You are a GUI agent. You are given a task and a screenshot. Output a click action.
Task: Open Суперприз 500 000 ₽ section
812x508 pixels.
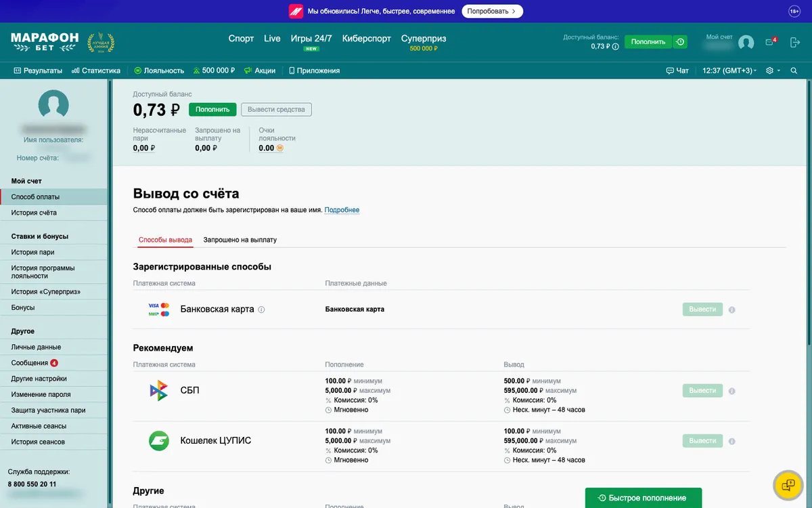424,43
